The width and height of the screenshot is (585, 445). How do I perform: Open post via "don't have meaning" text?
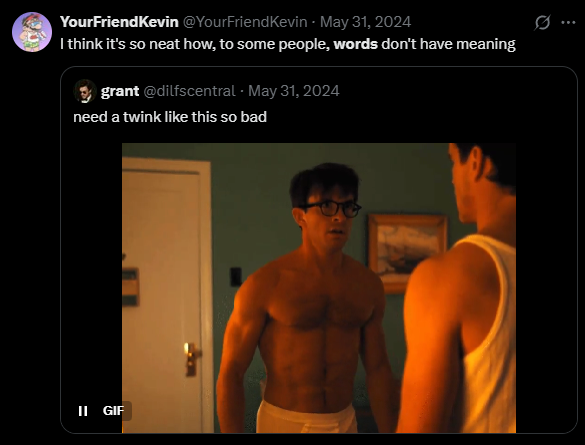[448, 44]
